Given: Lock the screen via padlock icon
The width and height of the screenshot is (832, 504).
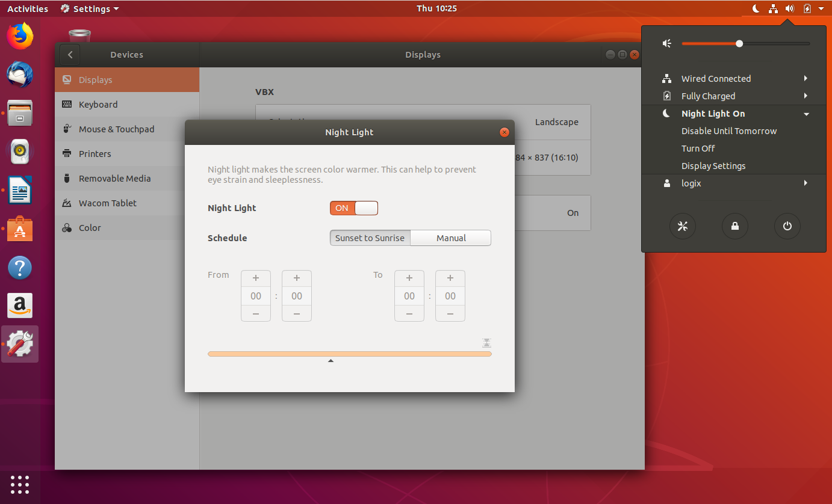Looking at the screenshot, I should pyautogui.click(x=734, y=226).
